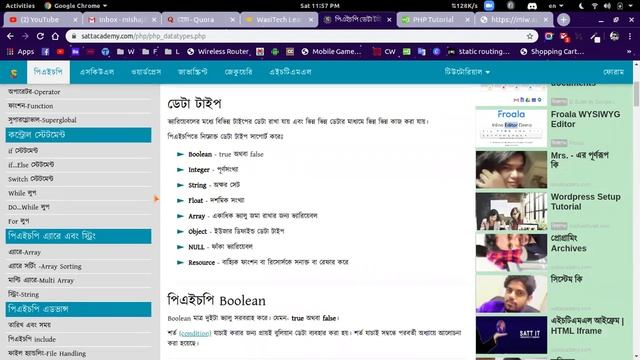
Task: Open the File Handling sidebar item
Action: point(47,353)
